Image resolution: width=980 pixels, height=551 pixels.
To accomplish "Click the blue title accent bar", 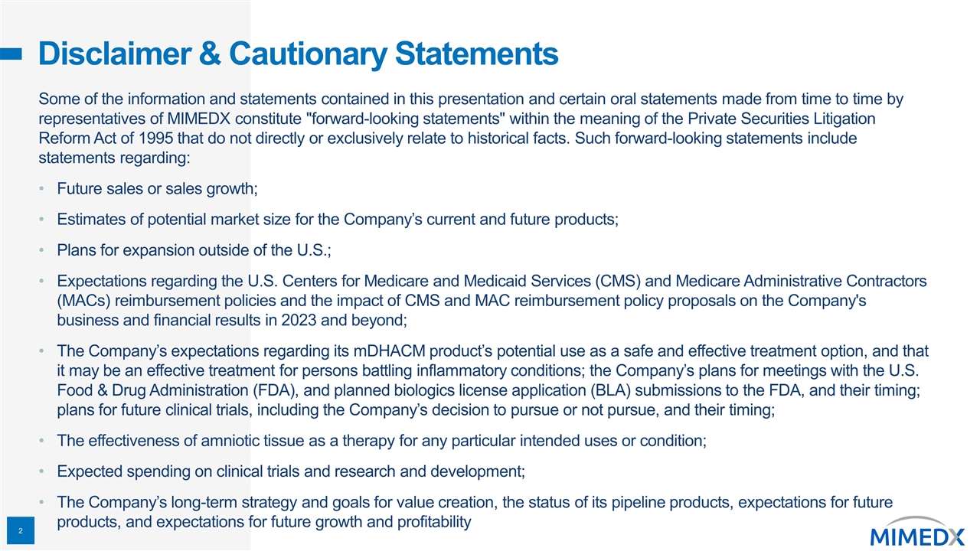I will (11, 53).
